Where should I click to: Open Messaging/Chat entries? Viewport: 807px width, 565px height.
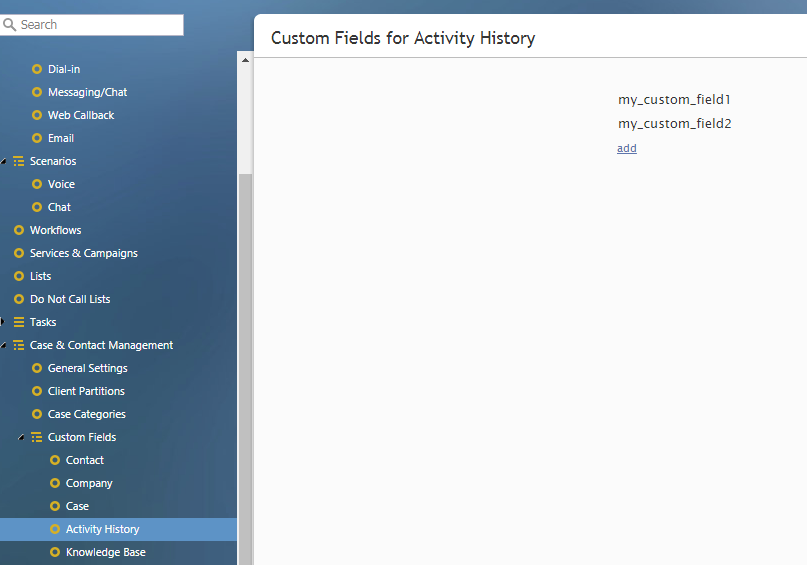click(x=87, y=92)
